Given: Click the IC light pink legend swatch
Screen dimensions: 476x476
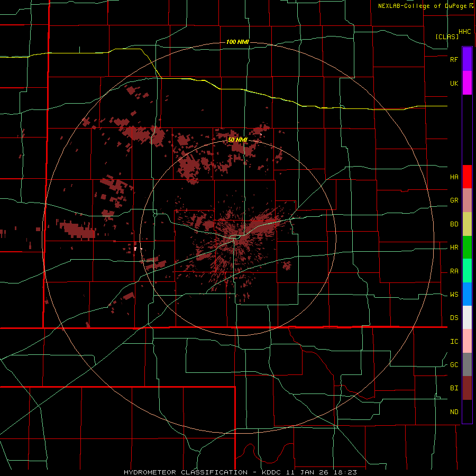Looking at the screenshot, I should pos(467,341).
